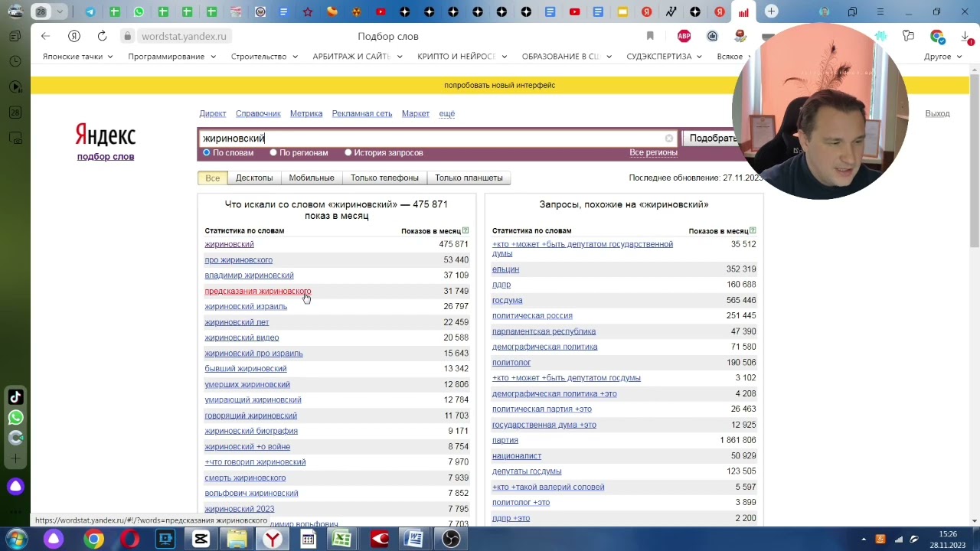Switch to the 'Десктопы' tab

[x=254, y=178]
